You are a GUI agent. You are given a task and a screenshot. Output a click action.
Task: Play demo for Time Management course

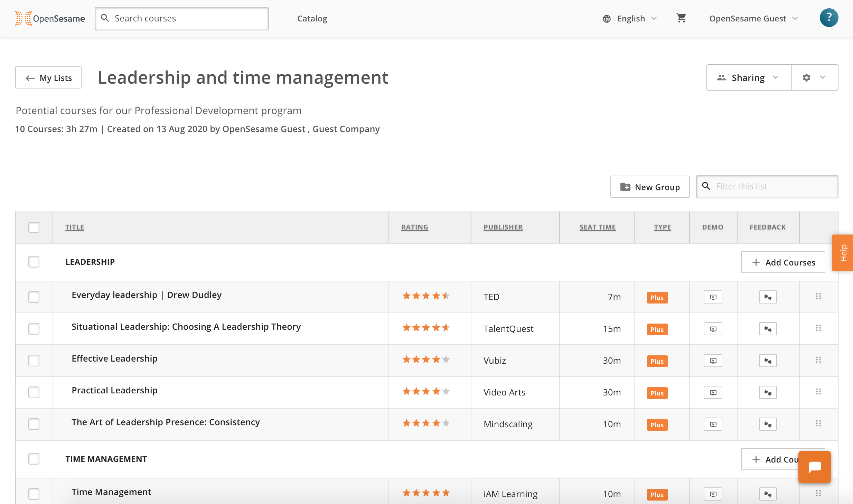point(713,494)
